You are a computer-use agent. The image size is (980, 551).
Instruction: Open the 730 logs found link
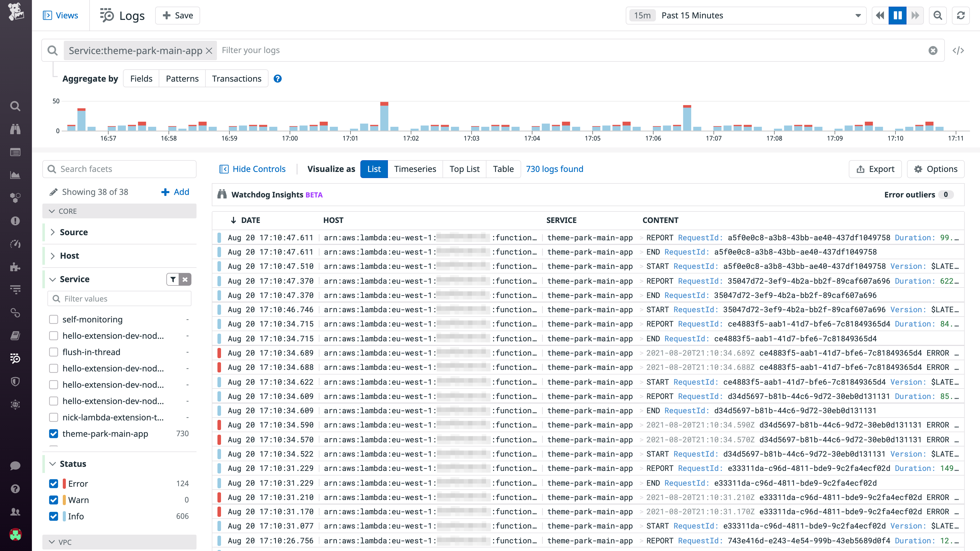tap(554, 169)
